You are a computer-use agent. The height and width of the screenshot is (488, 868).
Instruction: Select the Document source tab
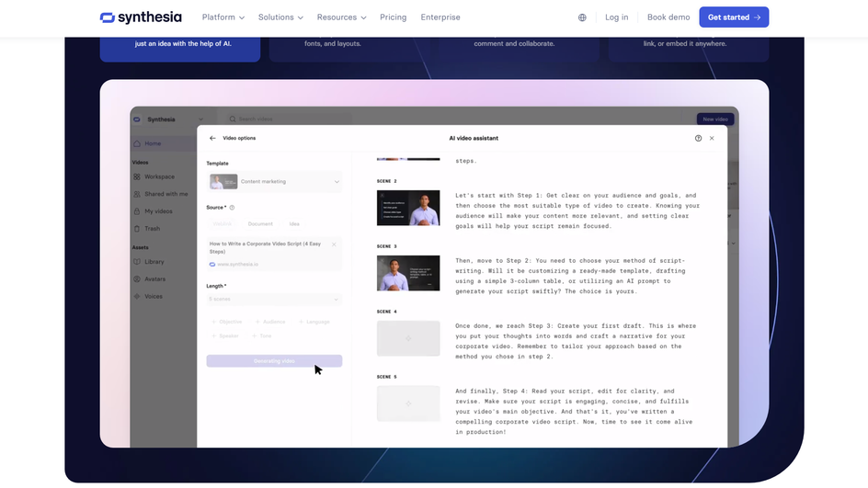point(260,224)
